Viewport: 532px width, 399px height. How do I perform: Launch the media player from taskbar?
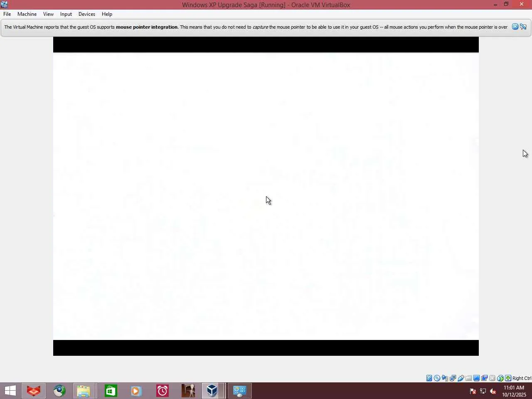click(x=136, y=391)
